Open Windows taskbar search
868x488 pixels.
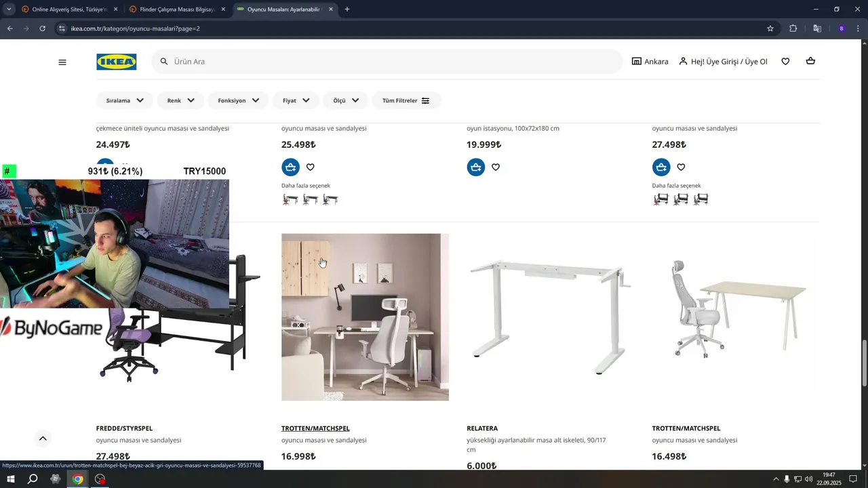[33, 479]
